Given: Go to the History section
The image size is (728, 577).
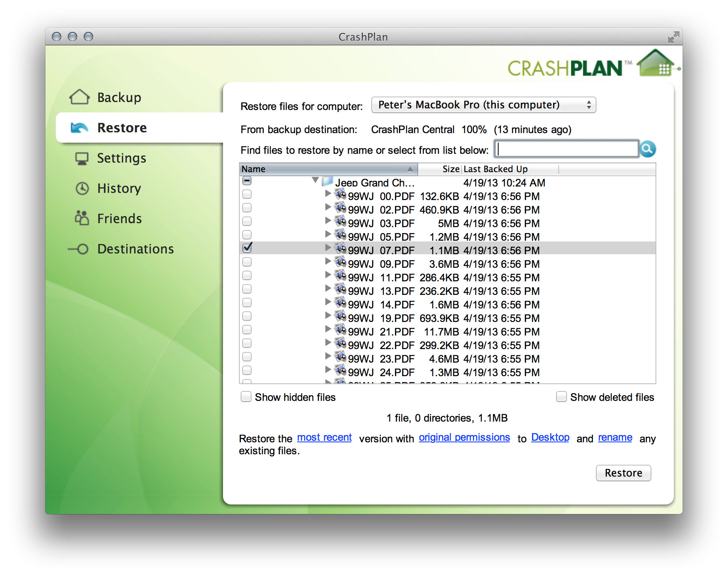Looking at the screenshot, I should pos(119,188).
